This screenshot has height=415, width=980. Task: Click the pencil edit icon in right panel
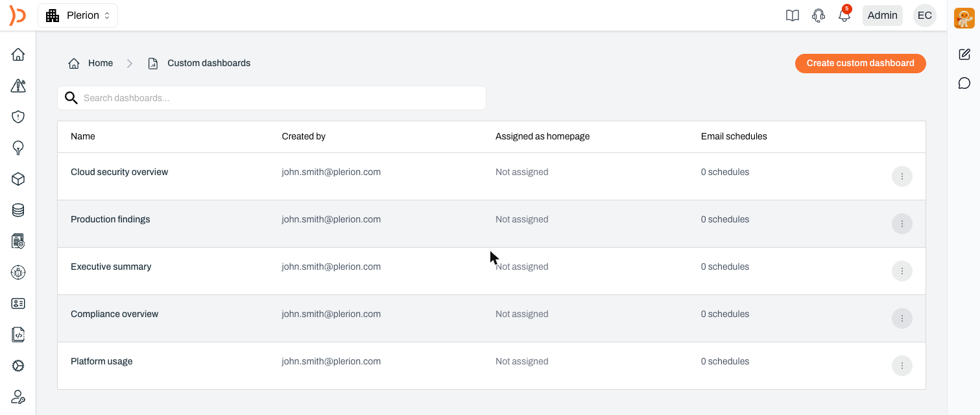tap(964, 54)
